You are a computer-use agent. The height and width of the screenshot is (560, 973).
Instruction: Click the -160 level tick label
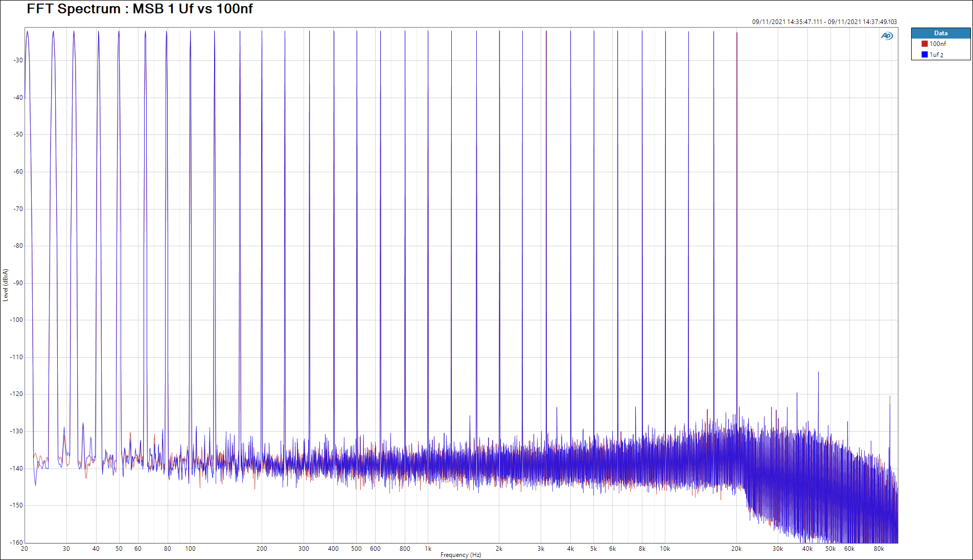(17, 542)
